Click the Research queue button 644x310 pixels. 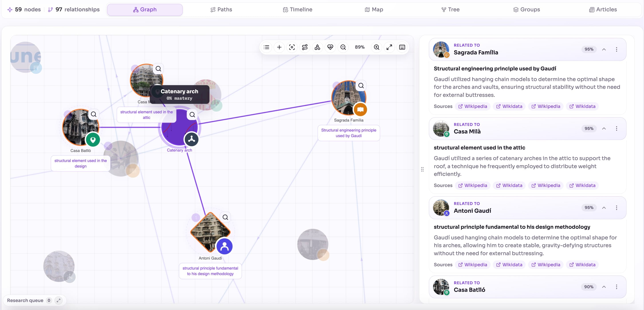[x=35, y=300]
